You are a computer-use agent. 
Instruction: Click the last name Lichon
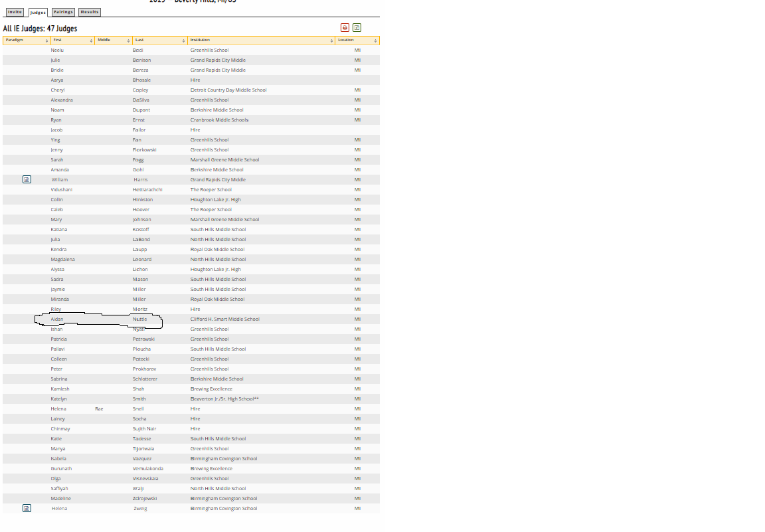pyautogui.click(x=140, y=270)
